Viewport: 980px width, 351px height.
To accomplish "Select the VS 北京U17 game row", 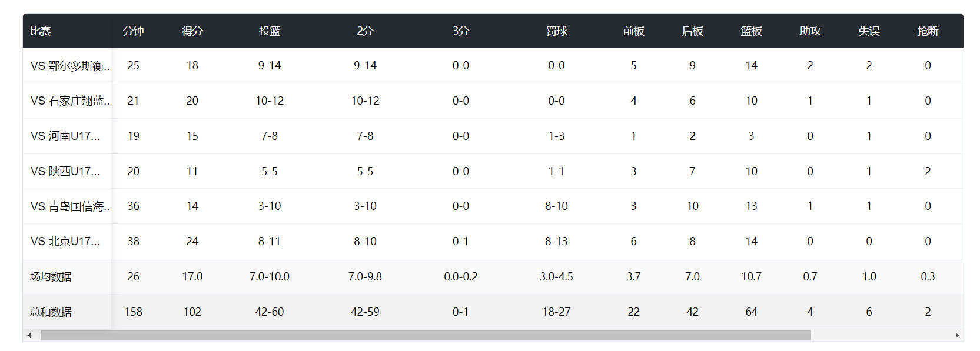I will click(x=65, y=242).
